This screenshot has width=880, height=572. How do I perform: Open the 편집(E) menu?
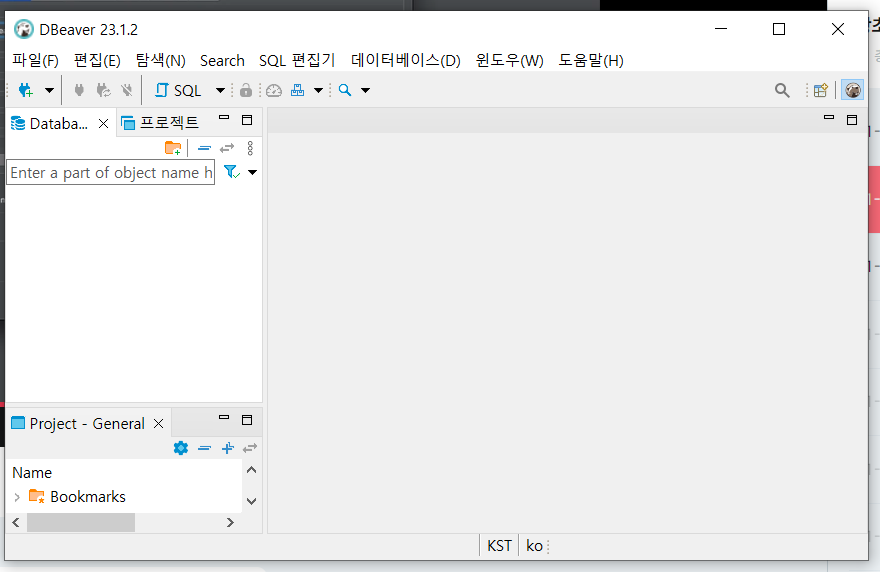pos(97,60)
